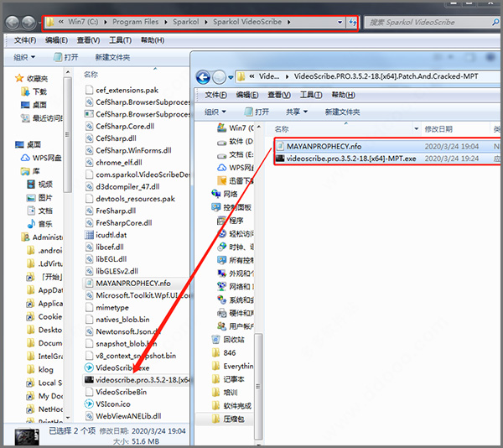The width and height of the screenshot is (503, 448).
Task: Open 回收站 in the sidebar
Action: pyautogui.click(x=228, y=340)
